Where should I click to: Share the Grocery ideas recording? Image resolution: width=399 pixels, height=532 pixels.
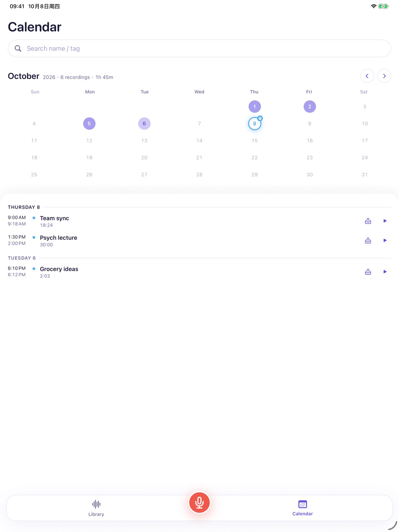click(368, 272)
